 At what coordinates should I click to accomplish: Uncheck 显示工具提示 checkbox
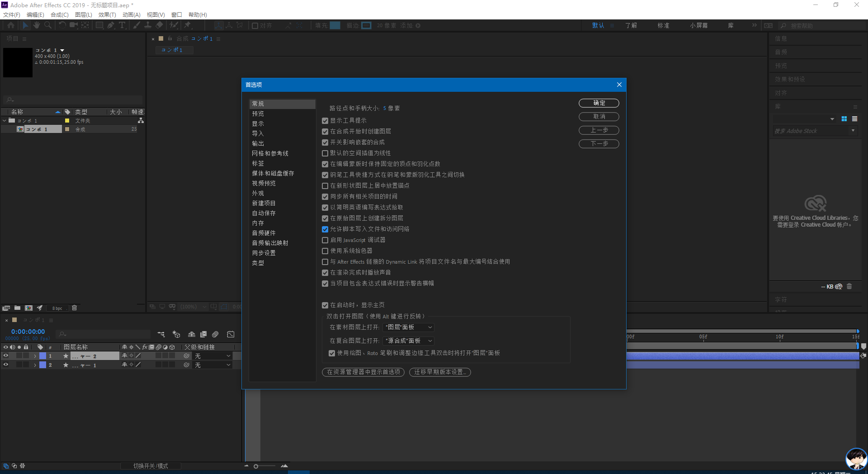click(x=325, y=121)
